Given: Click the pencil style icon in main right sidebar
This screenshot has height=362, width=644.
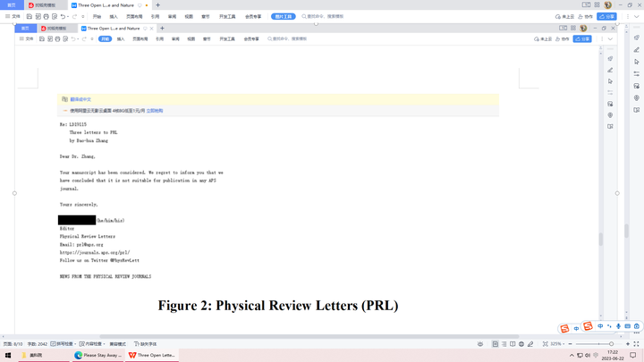Looking at the screenshot, I should coord(637,50).
